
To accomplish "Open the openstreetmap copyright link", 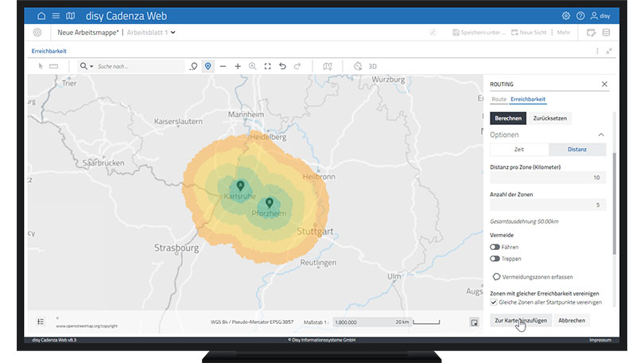I will tap(87, 326).
